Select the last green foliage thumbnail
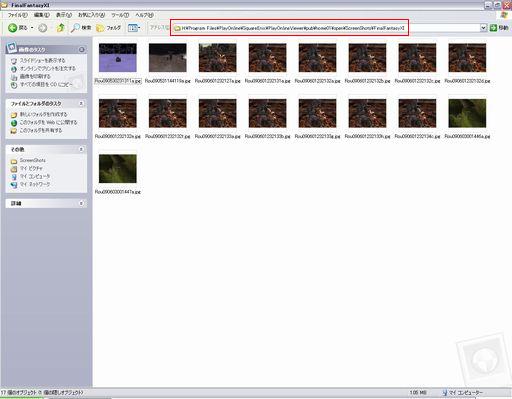Viewport: 512px width, 399px height. [118, 169]
